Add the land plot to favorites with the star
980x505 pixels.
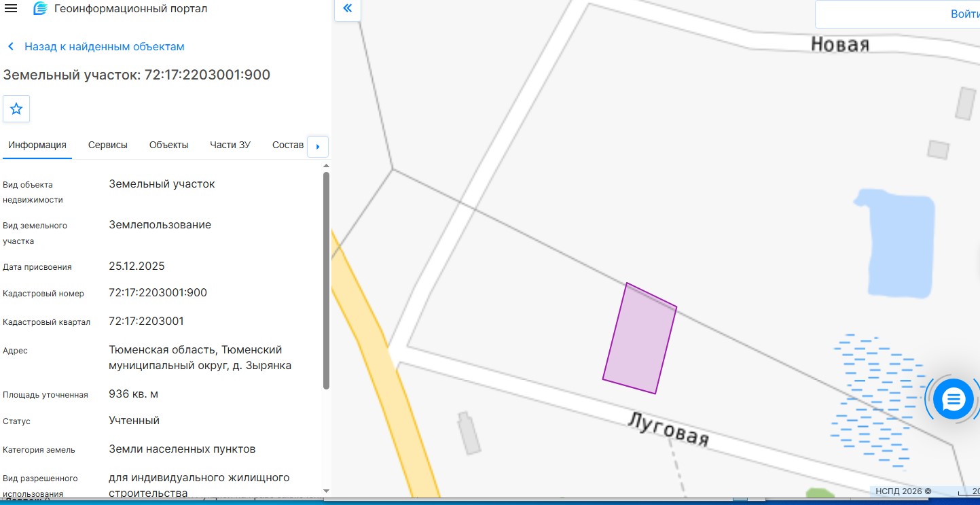coord(16,109)
